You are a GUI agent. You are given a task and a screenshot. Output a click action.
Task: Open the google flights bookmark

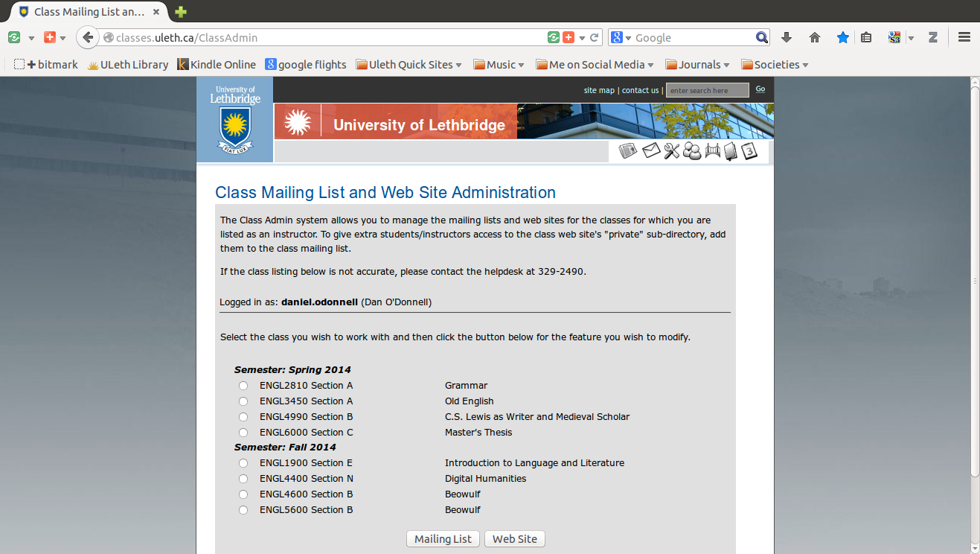pyautogui.click(x=306, y=65)
